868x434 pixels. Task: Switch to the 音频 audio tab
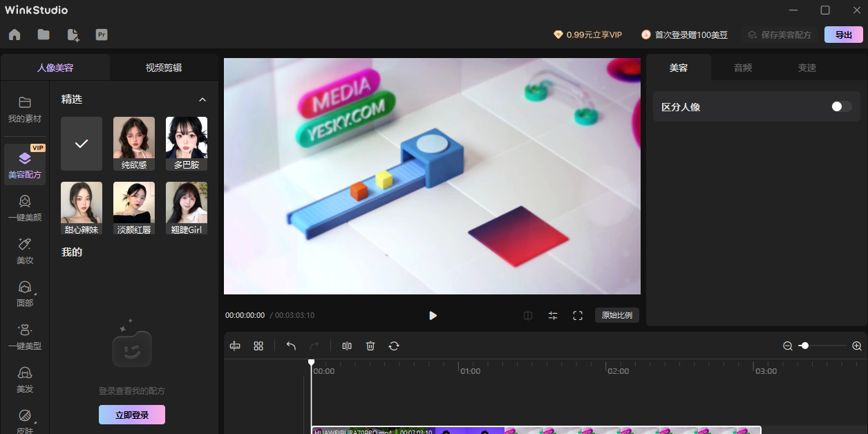742,68
